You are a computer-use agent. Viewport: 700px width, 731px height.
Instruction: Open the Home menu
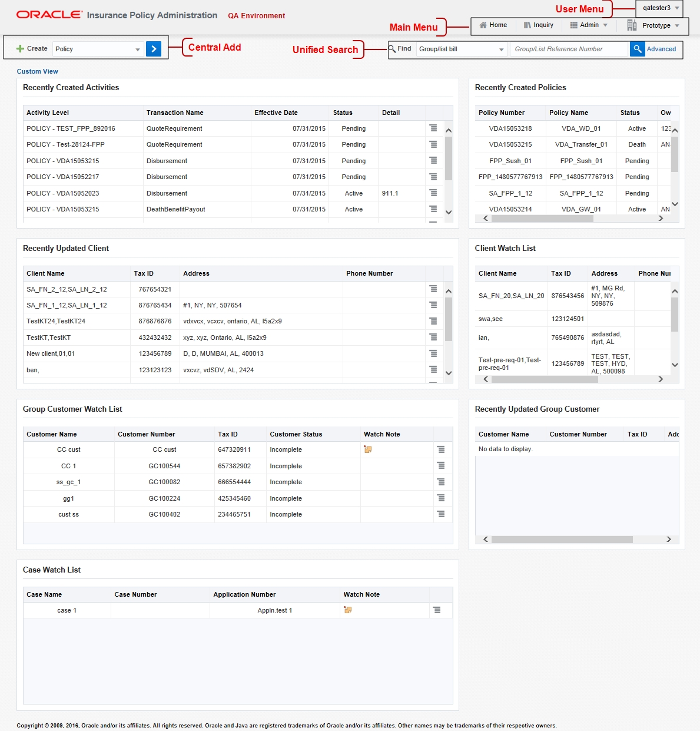coord(498,25)
